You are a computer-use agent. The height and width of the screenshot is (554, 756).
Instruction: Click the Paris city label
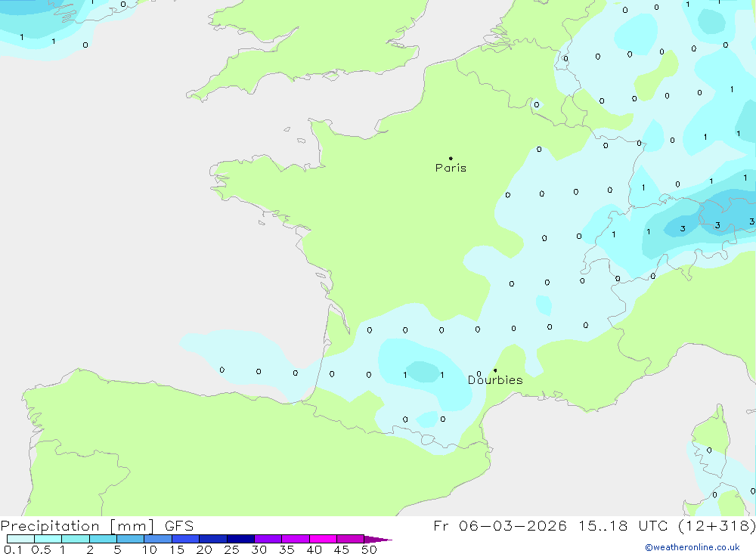tap(451, 168)
